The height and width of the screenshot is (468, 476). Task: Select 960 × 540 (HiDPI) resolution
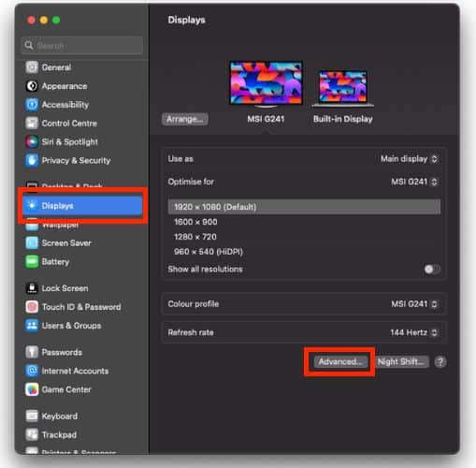(x=209, y=252)
